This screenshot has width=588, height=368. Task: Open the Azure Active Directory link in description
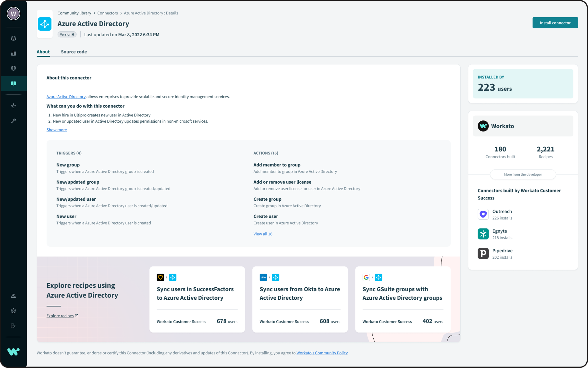point(66,97)
